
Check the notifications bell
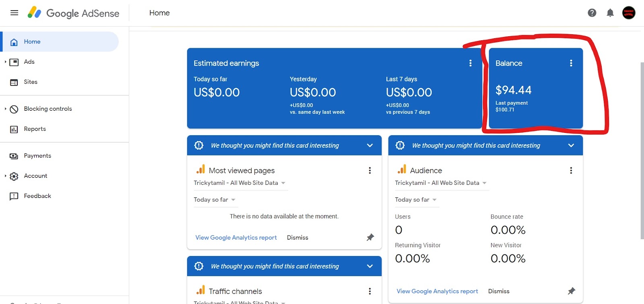(x=610, y=13)
